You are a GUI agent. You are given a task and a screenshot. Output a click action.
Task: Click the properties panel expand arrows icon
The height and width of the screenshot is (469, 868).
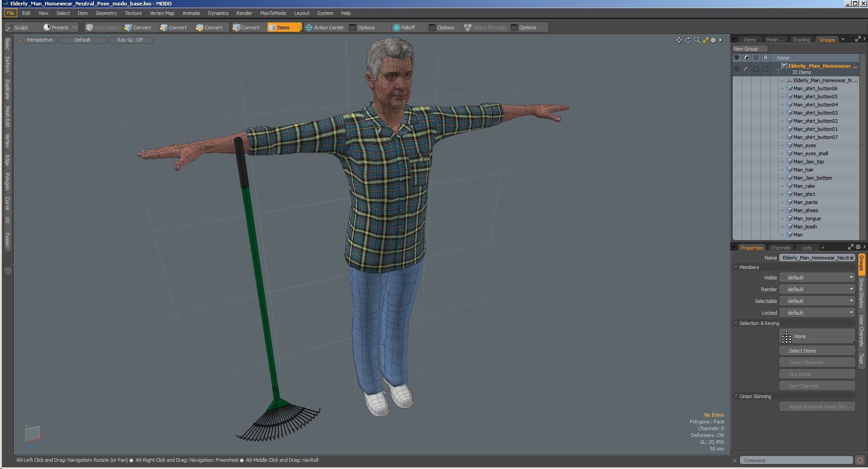point(850,247)
